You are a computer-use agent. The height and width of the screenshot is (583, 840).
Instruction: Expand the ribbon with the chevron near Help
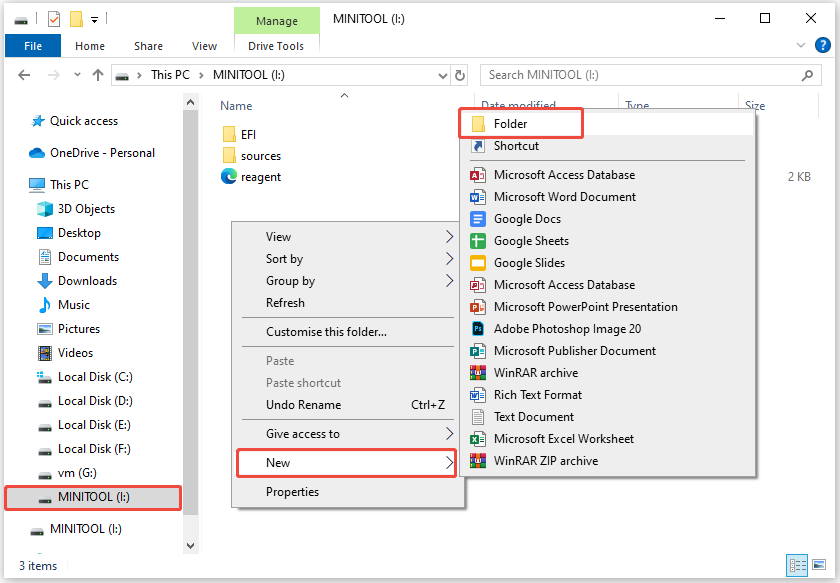click(801, 45)
